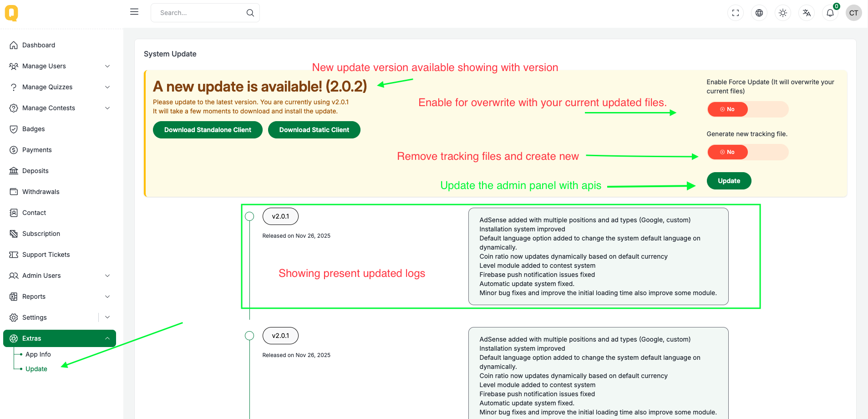Toggle Generate new tracking file switch
The image size is (868, 419).
click(747, 152)
